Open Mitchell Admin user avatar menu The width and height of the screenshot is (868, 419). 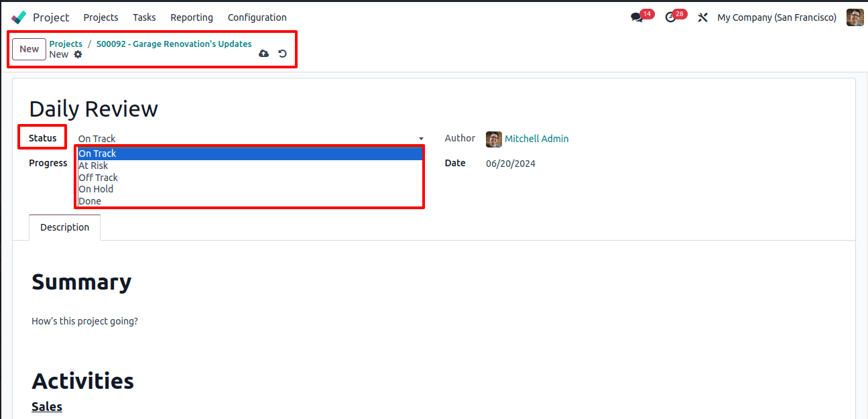(x=855, y=17)
